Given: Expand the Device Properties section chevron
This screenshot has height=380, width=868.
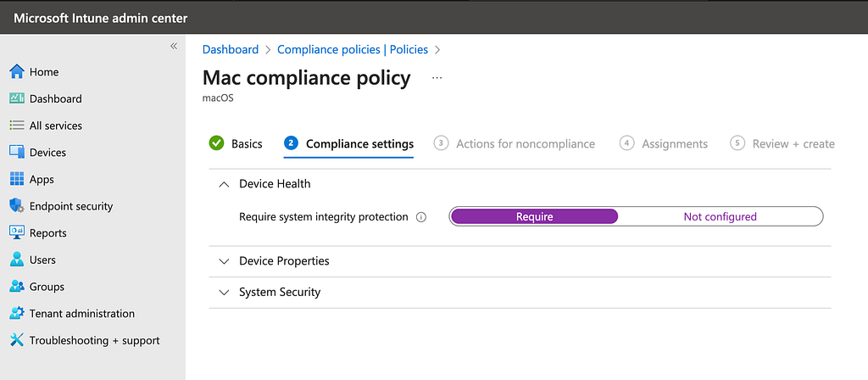Looking at the screenshot, I should coord(224,261).
